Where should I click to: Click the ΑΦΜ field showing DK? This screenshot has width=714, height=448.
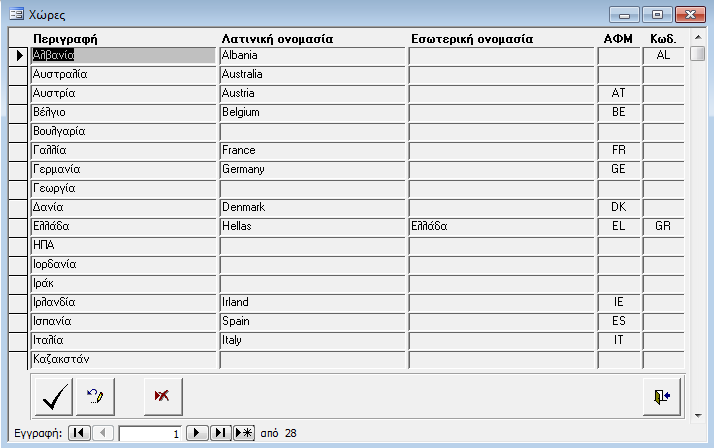point(618,208)
